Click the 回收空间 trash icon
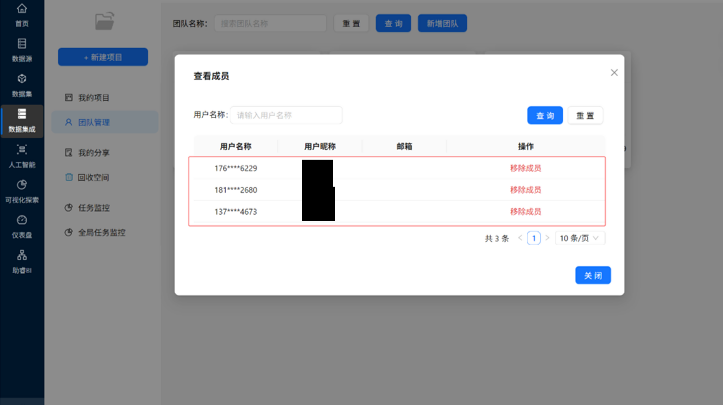The image size is (723, 405). coord(69,177)
